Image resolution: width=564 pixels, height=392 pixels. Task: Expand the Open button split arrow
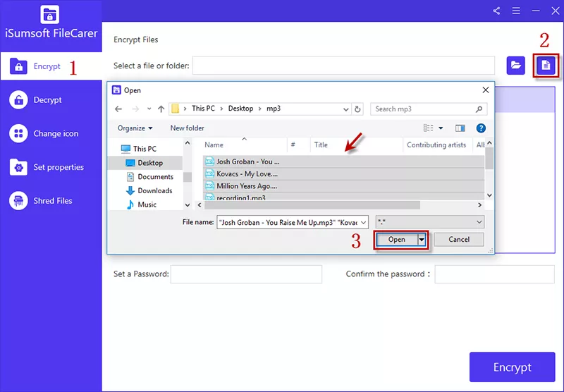pos(423,240)
